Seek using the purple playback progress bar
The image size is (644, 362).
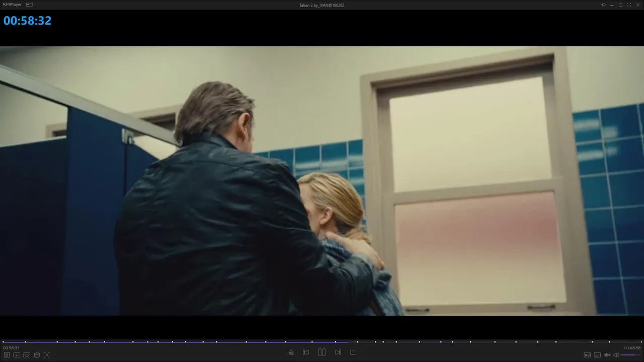tap(322, 342)
